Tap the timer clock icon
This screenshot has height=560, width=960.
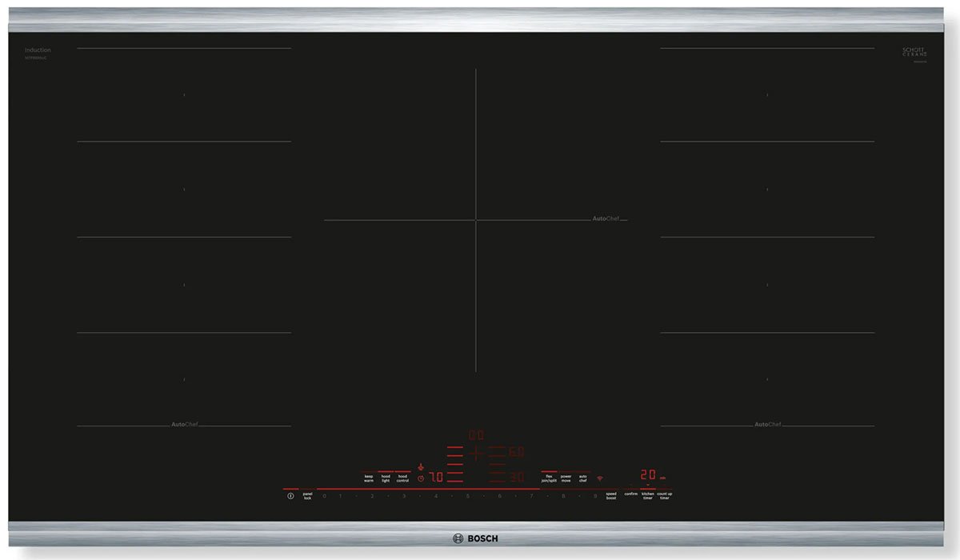click(x=421, y=477)
